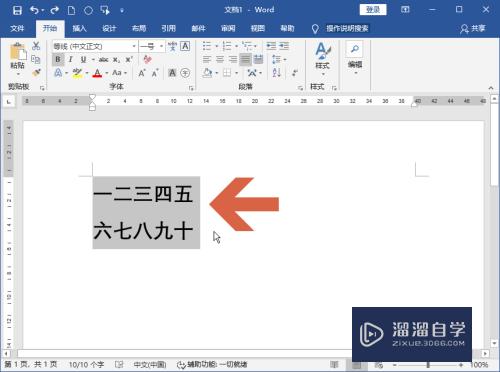Open ribbon display options
The height and width of the screenshot is (372, 500).
tap(405, 10)
